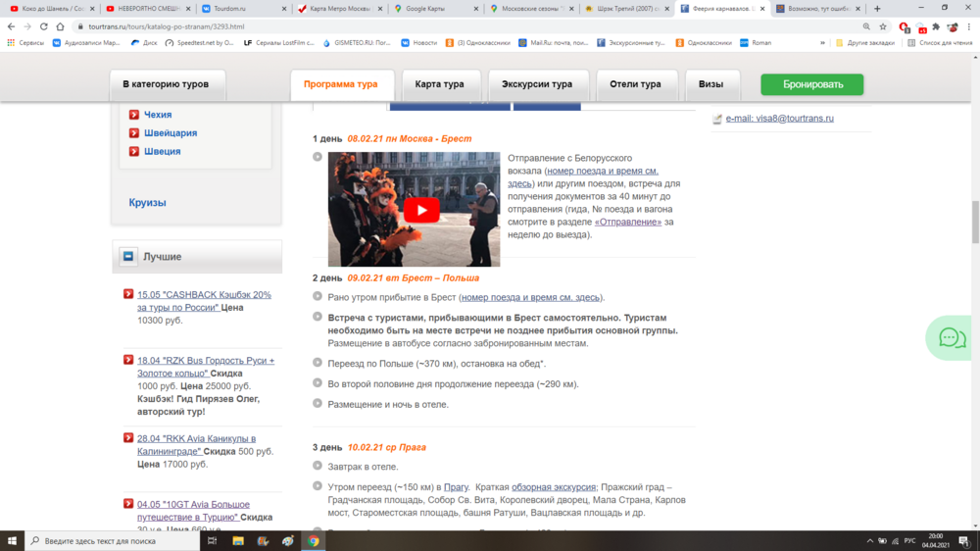Click the page vertical scrollbar thumb
The height and width of the screenshot is (551, 980).
(974, 222)
